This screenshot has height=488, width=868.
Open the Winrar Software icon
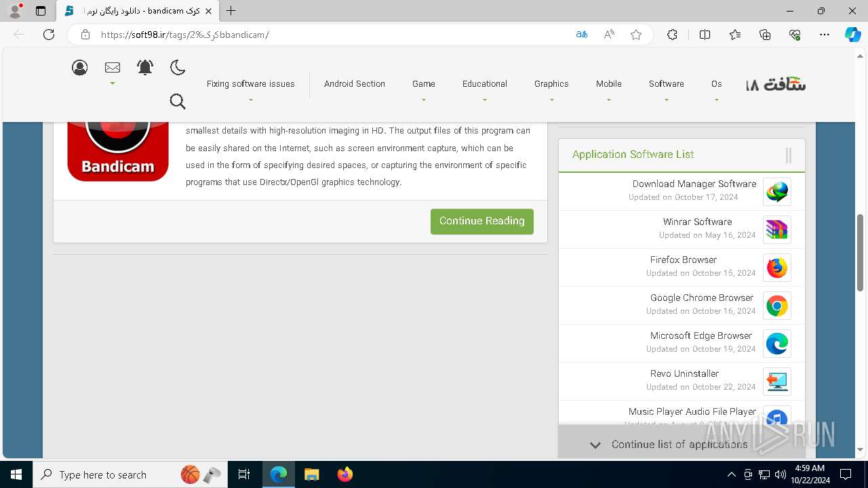coord(777,230)
